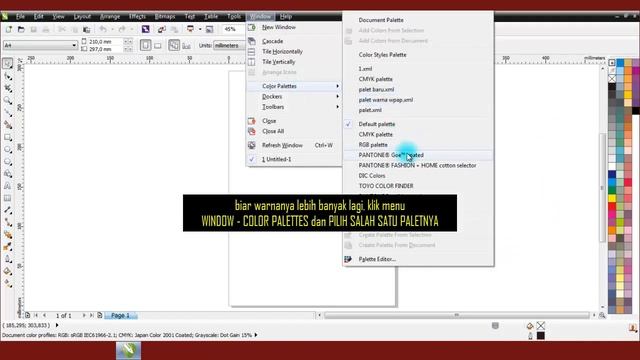Select the Color Eyedropper tool
The image size is (640, 360).
pyautogui.click(x=8, y=247)
